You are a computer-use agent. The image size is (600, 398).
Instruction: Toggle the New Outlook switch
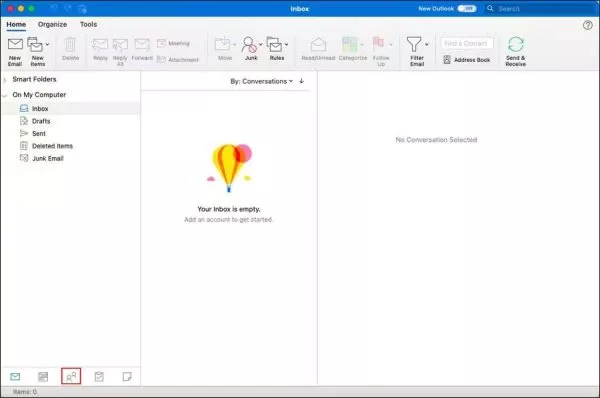(x=467, y=8)
